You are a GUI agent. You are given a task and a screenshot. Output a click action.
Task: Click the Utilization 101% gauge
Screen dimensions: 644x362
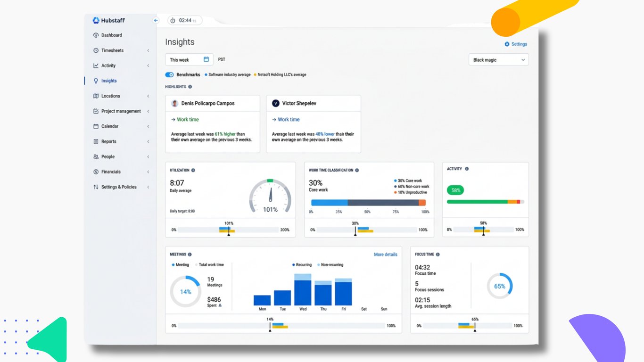(270, 197)
